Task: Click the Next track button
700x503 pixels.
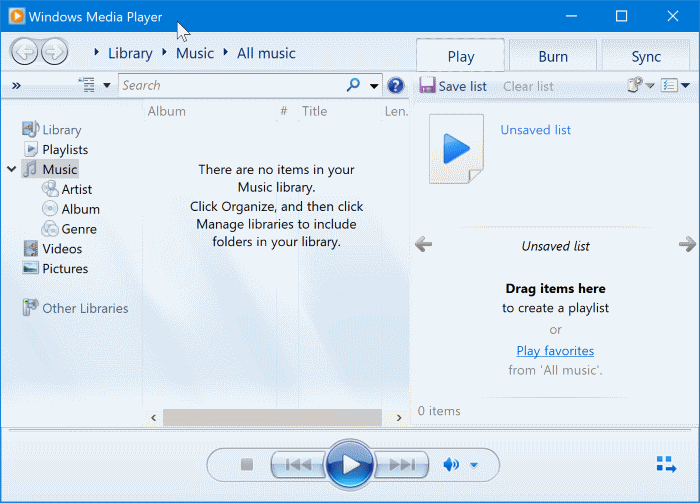Action: tap(401, 465)
